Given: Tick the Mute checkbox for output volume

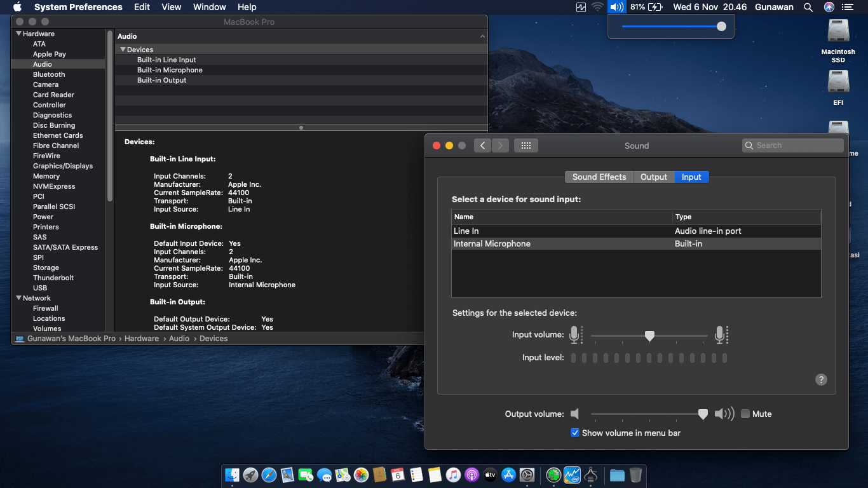Looking at the screenshot, I should pyautogui.click(x=745, y=414).
